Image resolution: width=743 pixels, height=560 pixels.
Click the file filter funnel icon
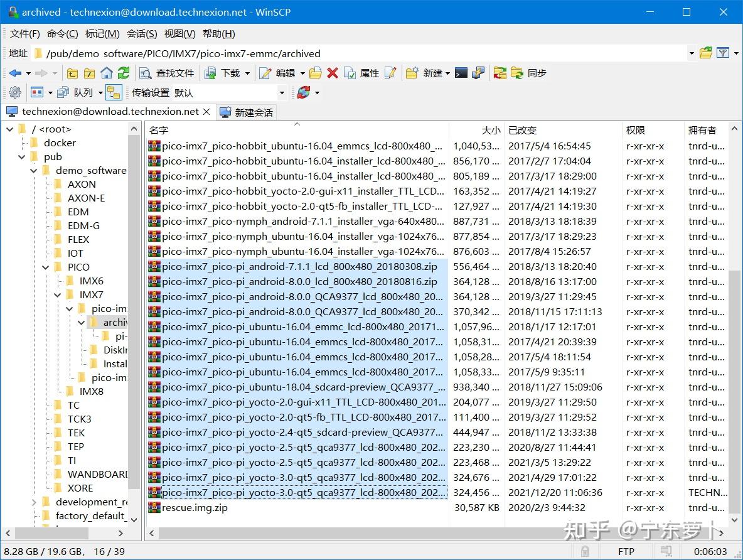point(723,53)
